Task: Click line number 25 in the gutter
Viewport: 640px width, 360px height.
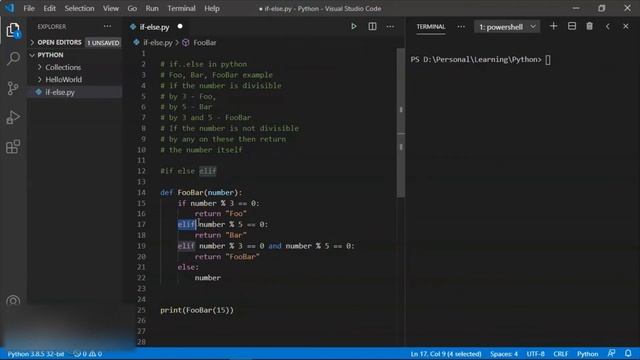Action: [x=141, y=310]
